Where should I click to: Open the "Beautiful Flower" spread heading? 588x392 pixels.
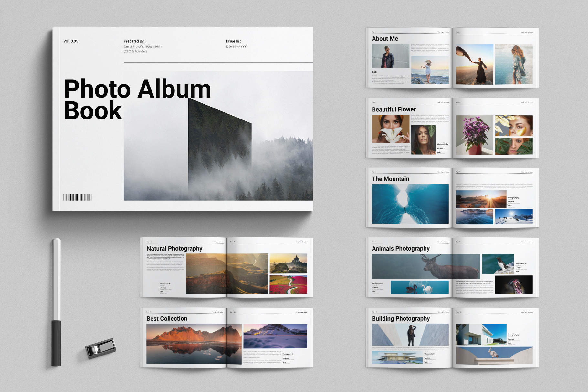pos(394,109)
